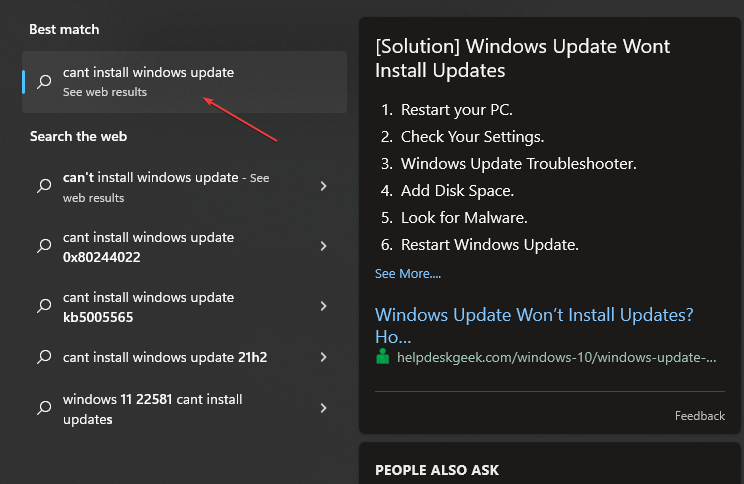Select 'cant install windows update kb5005565' suggestion
Image resolution: width=744 pixels, height=484 pixels.
tap(149, 307)
